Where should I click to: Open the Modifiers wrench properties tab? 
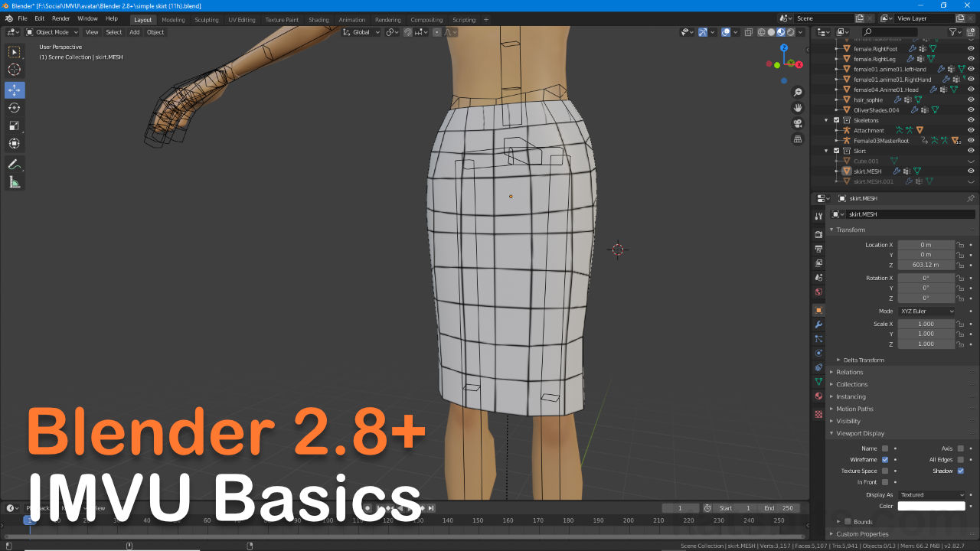click(818, 324)
